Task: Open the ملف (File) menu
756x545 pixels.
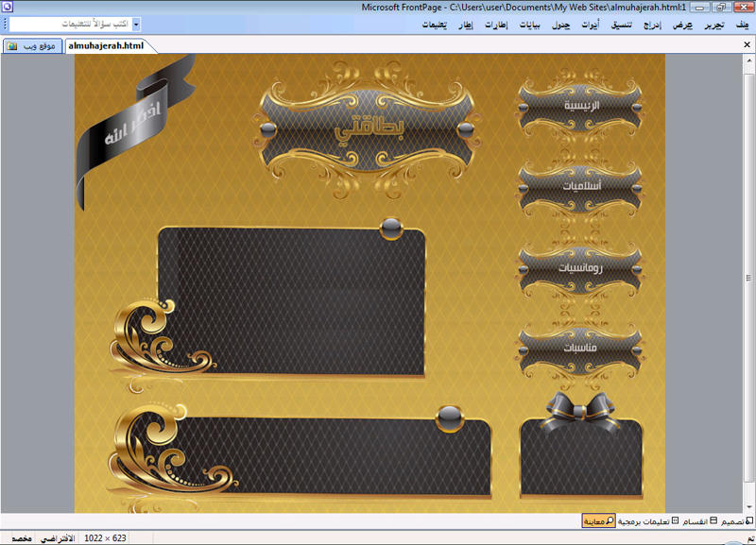Action: pos(744,25)
